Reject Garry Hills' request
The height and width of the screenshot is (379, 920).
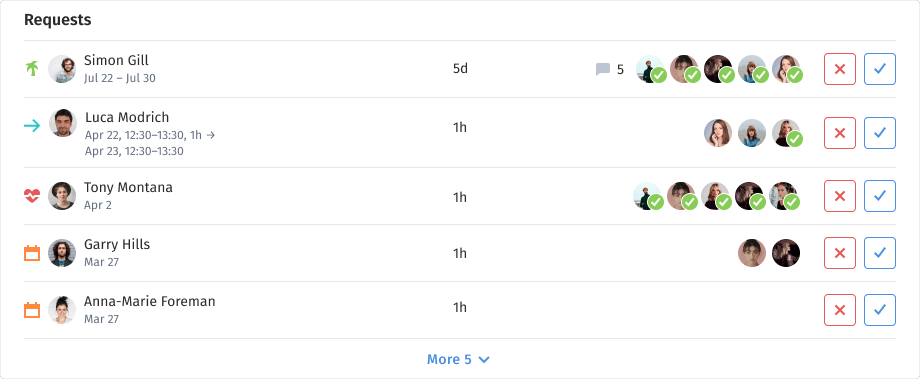[x=840, y=253]
